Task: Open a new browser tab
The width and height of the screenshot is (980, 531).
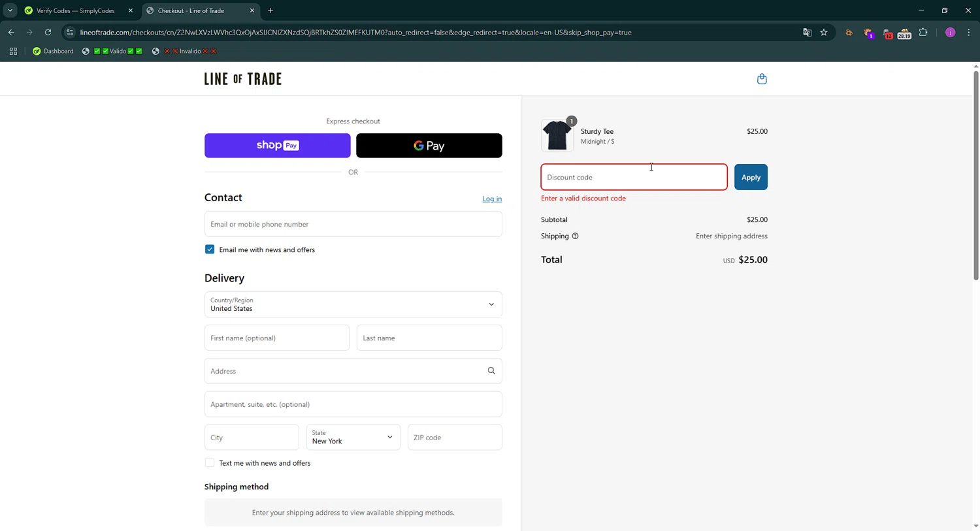Action: coord(270,10)
